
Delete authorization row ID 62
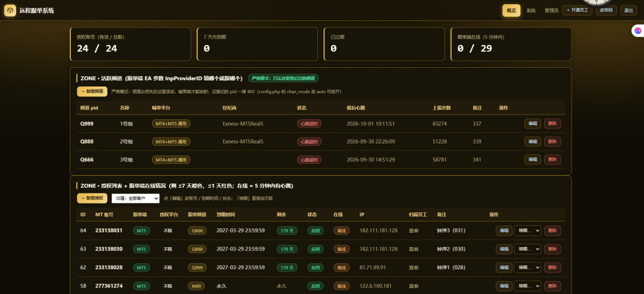[552, 267]
